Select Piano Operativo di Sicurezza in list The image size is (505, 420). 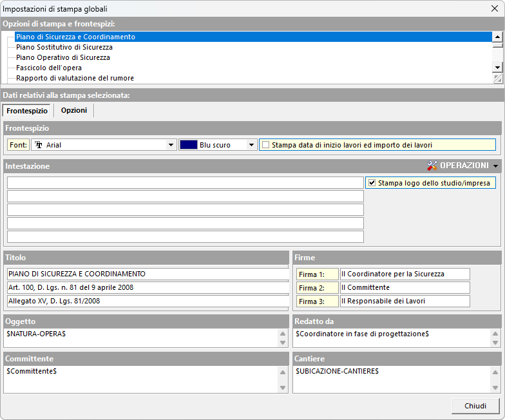[x=63, y=57]
